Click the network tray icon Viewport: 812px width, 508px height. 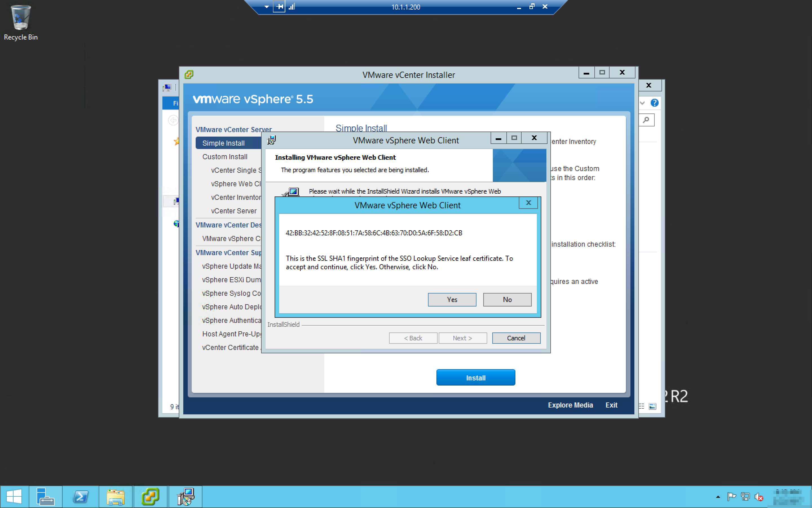point(745,497)
